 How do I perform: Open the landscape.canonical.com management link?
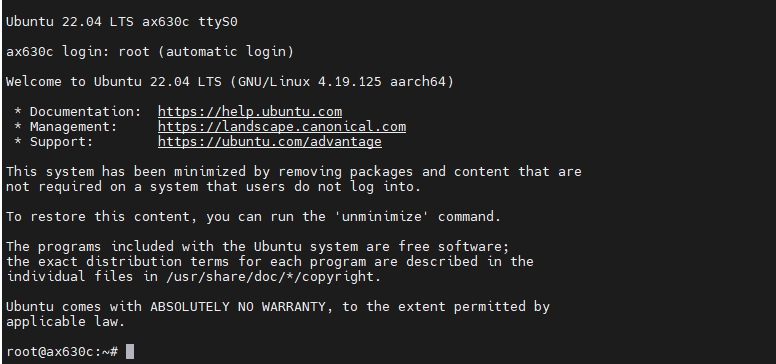click(282, 127)
